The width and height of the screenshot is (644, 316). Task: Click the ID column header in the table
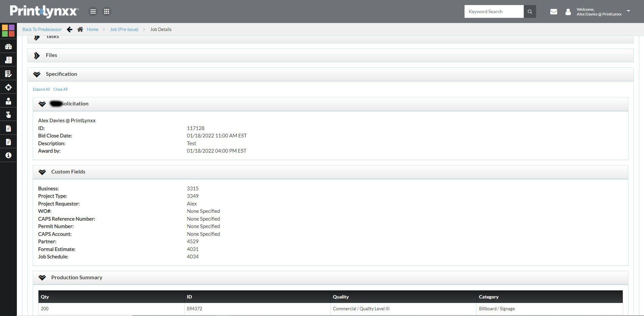pyautogui.click(x=257, y=297)
